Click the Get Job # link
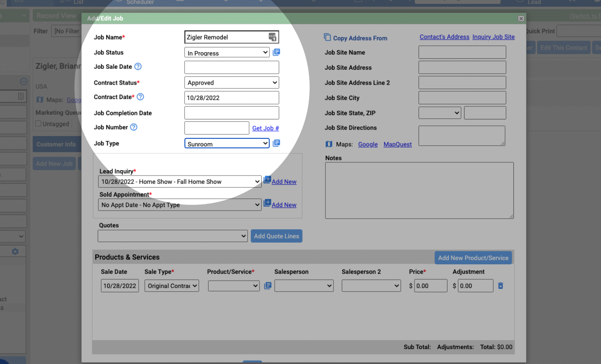Image resolution: width=601 pixels, height=364 pixels. click(x=265, y=128)
